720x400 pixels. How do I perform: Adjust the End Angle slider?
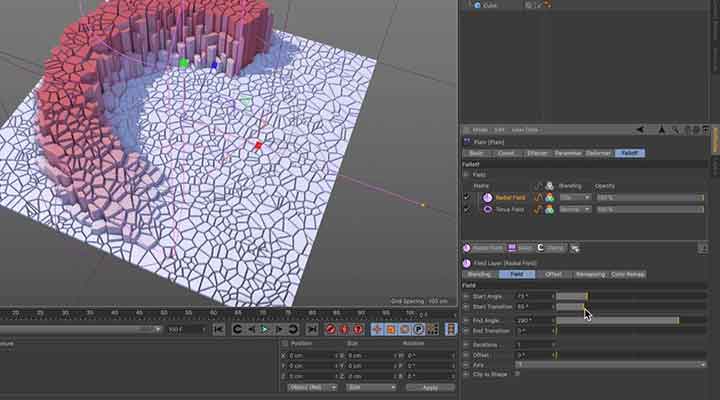[630, 321]
